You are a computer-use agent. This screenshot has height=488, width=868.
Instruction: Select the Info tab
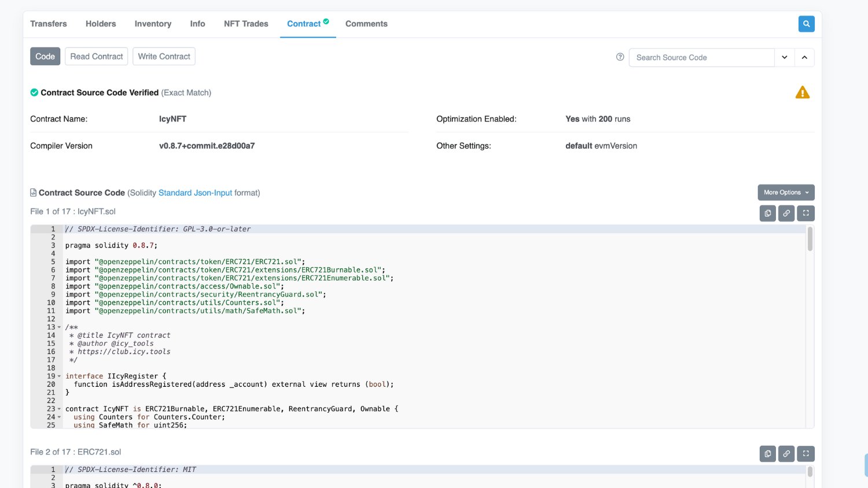(x=197, y=24)
